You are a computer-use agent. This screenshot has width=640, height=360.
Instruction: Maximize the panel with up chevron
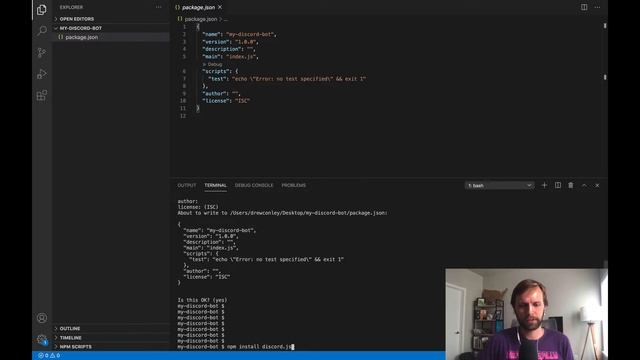pos(584,185)
